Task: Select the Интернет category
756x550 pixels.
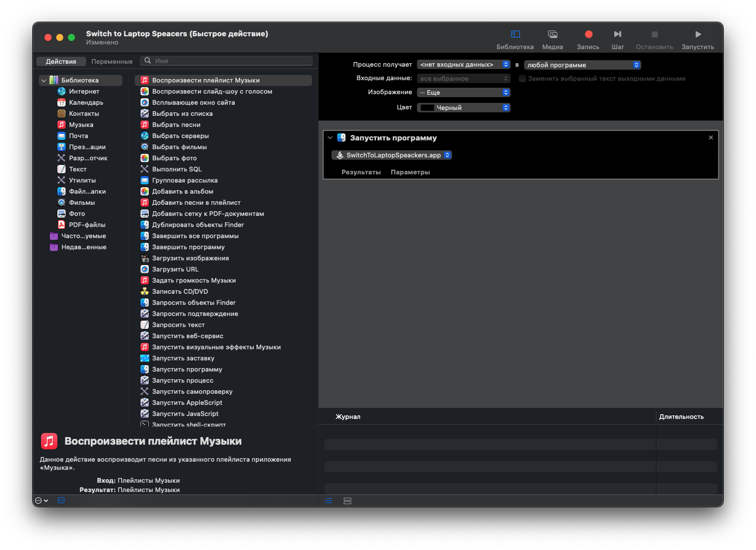Action: [x=84, y=91]
